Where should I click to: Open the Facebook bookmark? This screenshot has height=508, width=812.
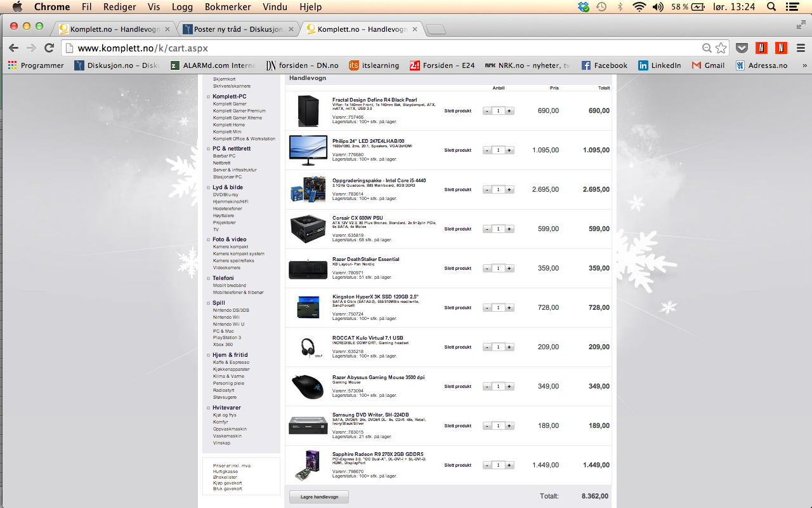tap(605, 65)
